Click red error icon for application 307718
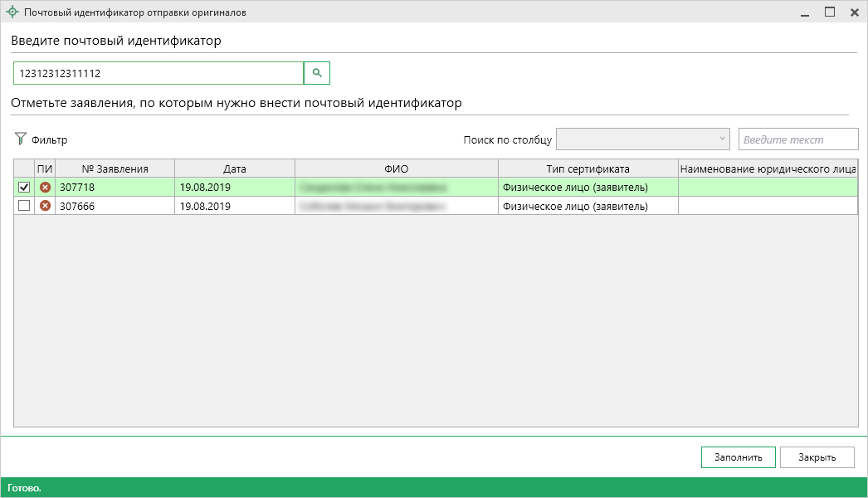868x498 pixels. click(x=46, y=188)
